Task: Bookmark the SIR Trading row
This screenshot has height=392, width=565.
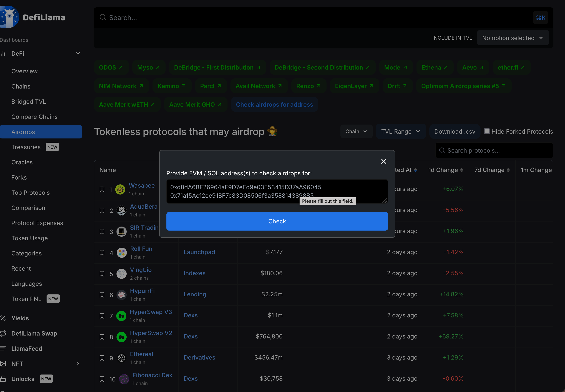Action: (102, 232)
